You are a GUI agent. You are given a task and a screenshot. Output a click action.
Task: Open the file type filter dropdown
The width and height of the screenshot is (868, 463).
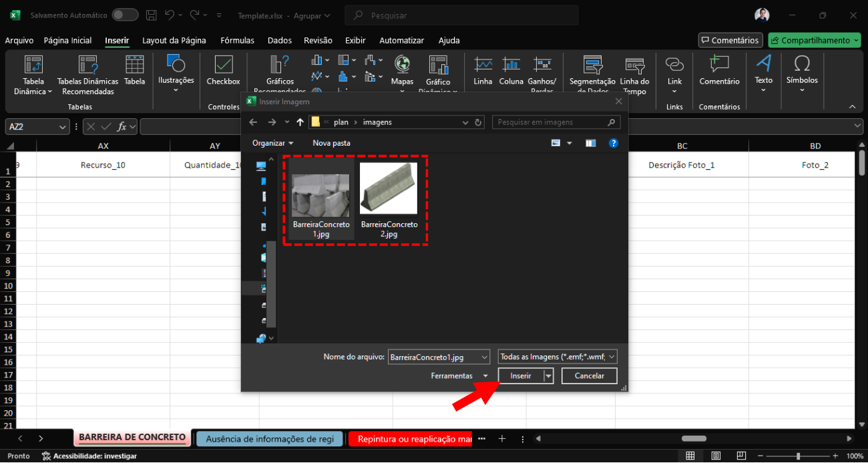558,357
